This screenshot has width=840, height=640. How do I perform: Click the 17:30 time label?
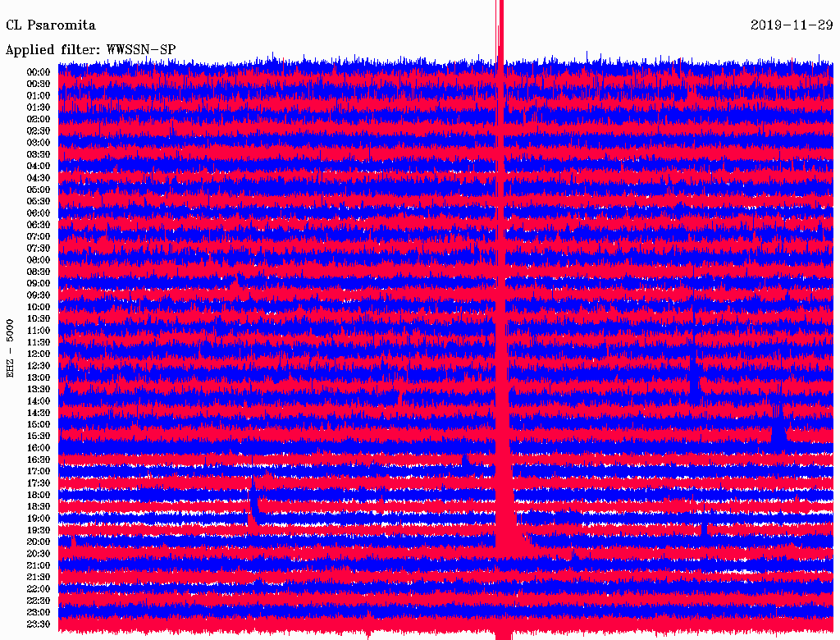[39, 483]
